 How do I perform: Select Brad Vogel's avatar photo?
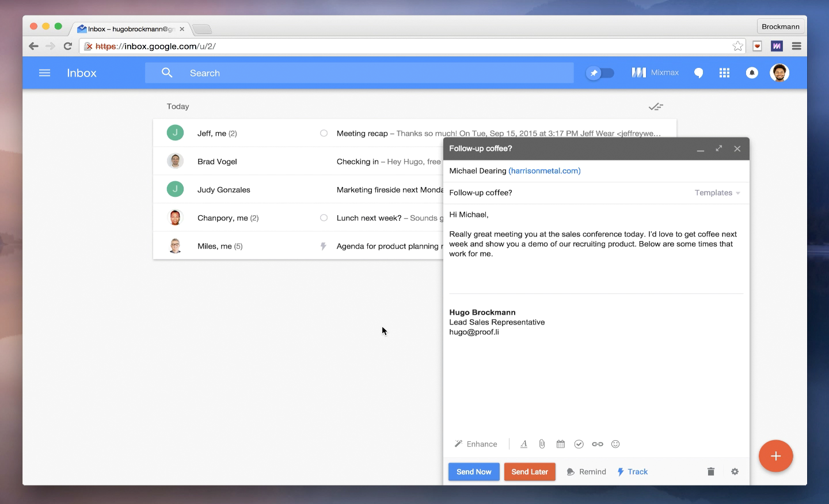175,161
